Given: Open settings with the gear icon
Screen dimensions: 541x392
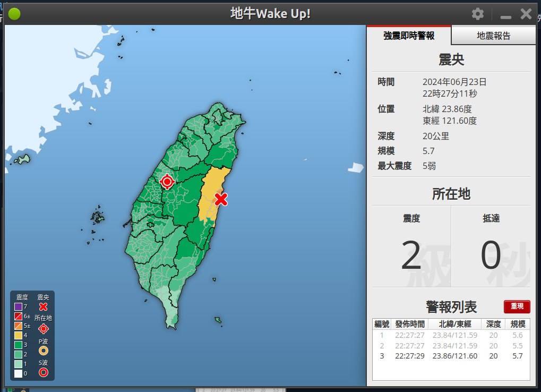Looking at the screenshot, I should (x=478, y=14).
